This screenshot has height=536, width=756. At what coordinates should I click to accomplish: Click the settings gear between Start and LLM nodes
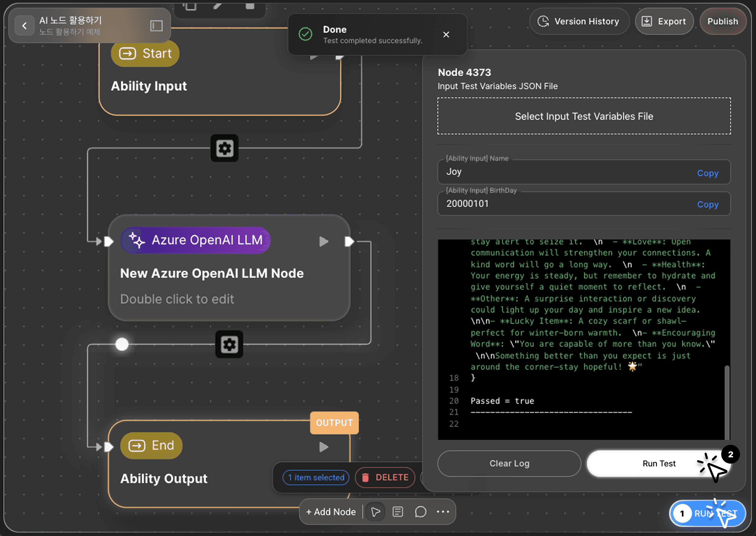point(225,148)
